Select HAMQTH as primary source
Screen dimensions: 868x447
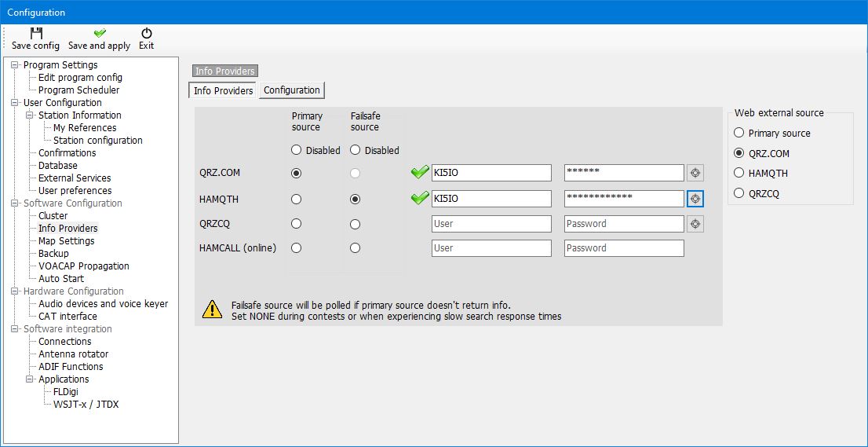(x=296, y=199)
